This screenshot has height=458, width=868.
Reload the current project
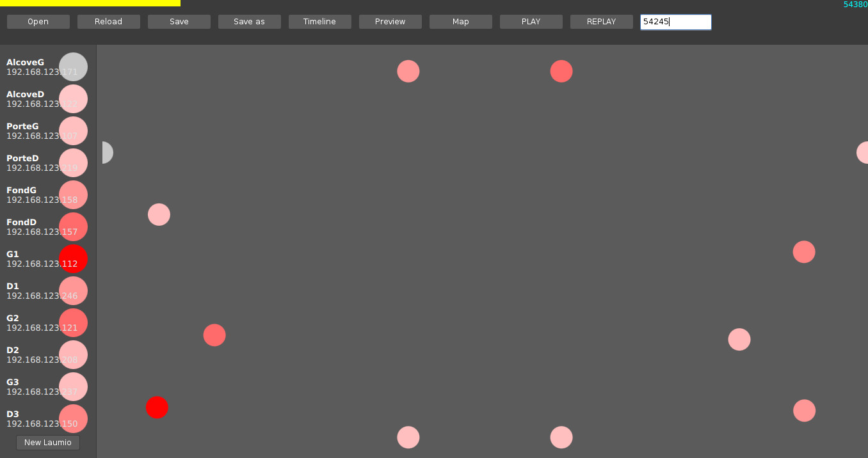pos(109,22)
